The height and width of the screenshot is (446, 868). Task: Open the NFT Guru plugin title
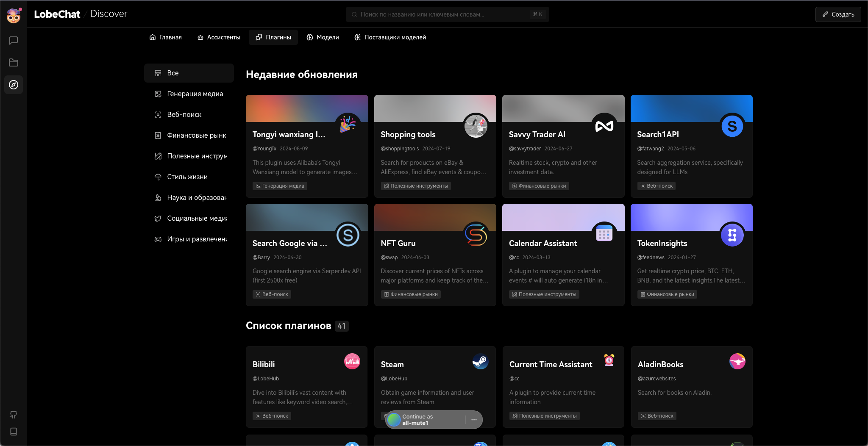[x=398, y=243]
